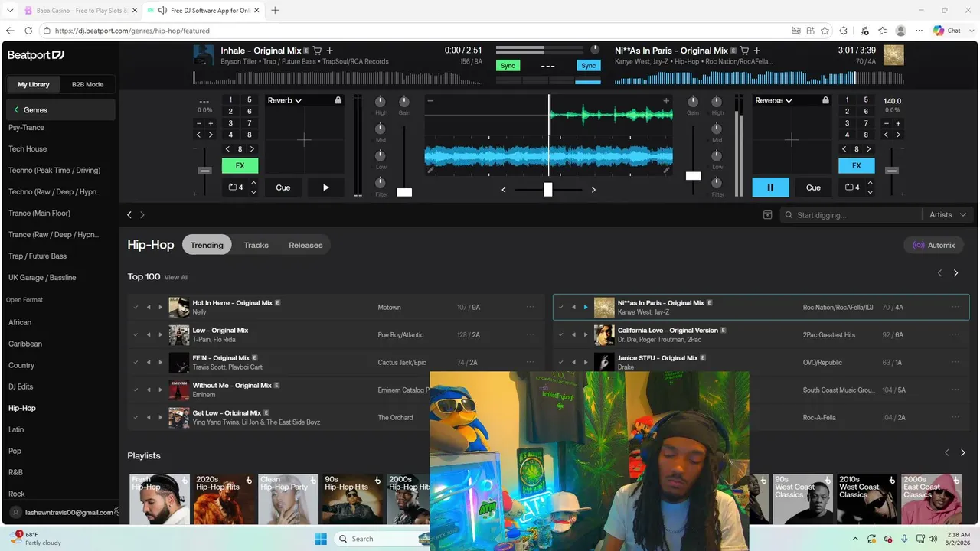
Task: Select the R&B genre
Action: pos(16,473)
